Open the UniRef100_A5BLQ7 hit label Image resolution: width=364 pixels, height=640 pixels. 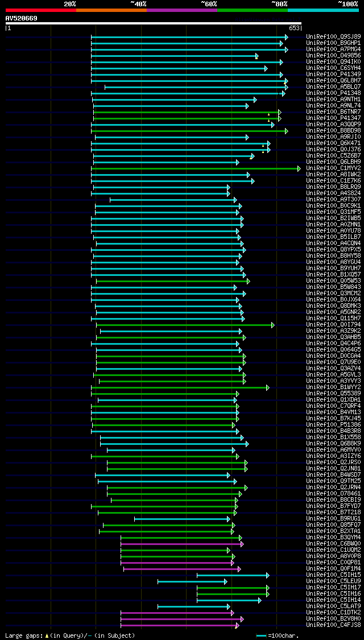coord(333,87)
